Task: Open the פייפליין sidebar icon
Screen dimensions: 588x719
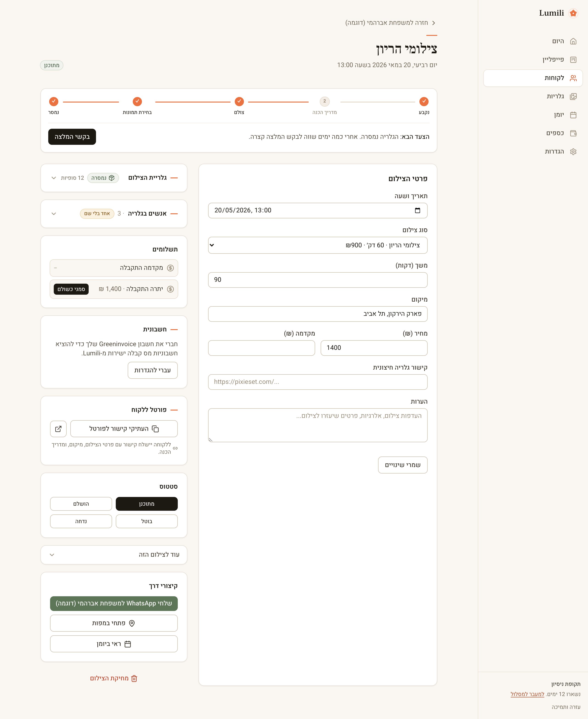Action: pos(573,60)
